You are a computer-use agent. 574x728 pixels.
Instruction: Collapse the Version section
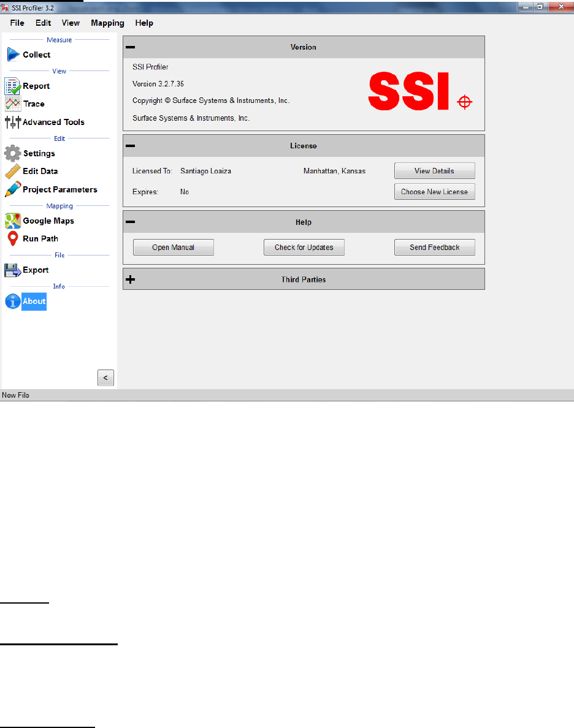tap(131, 47)
